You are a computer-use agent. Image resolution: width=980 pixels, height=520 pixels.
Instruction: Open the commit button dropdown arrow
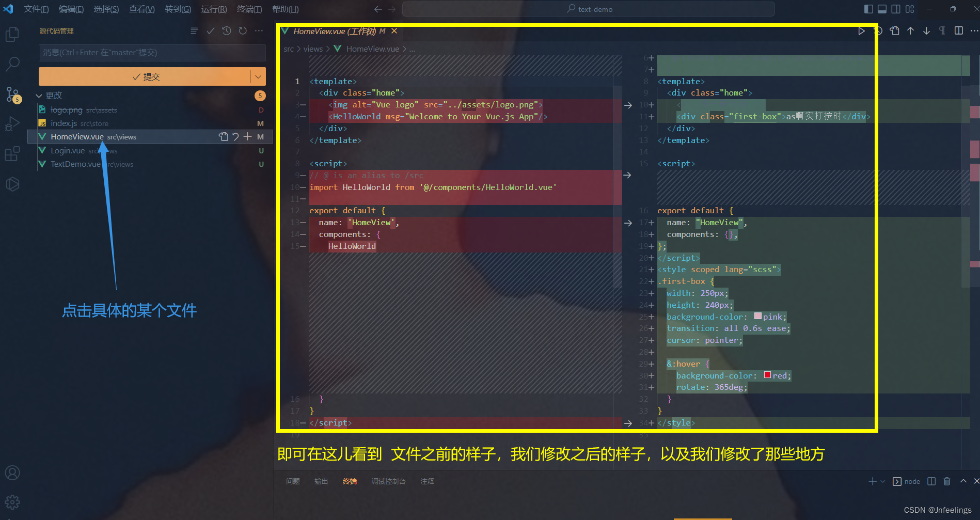(258, 76)
